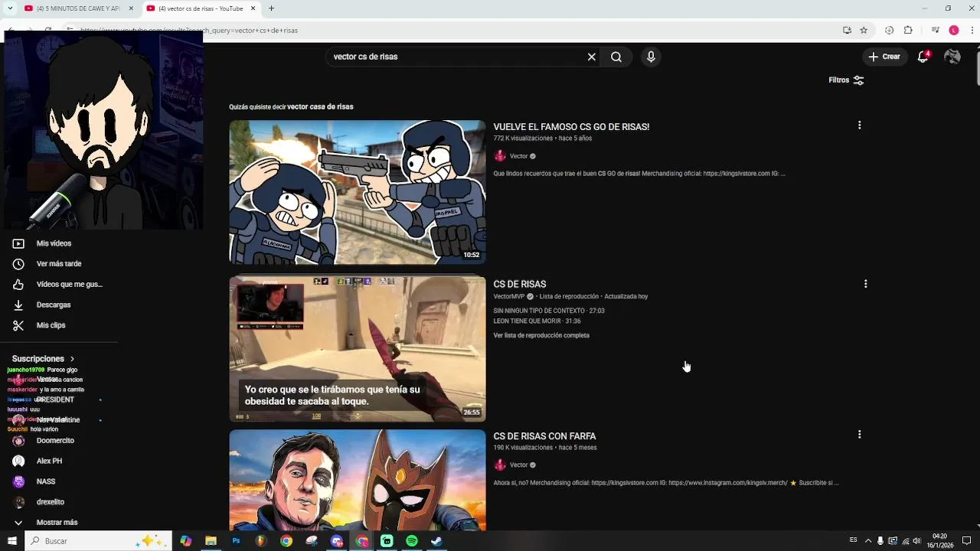
Task: Open options menu for CS DE RISAS playlist
Action: (x=865, y=284)
